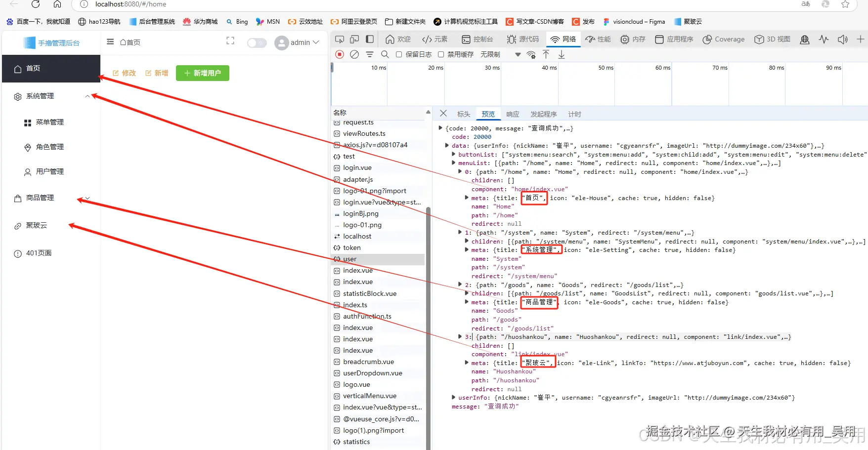This screenshot has width=868, height=450.
Task: Enable the 保留日志 checkbox
Action: coord(399,54)
